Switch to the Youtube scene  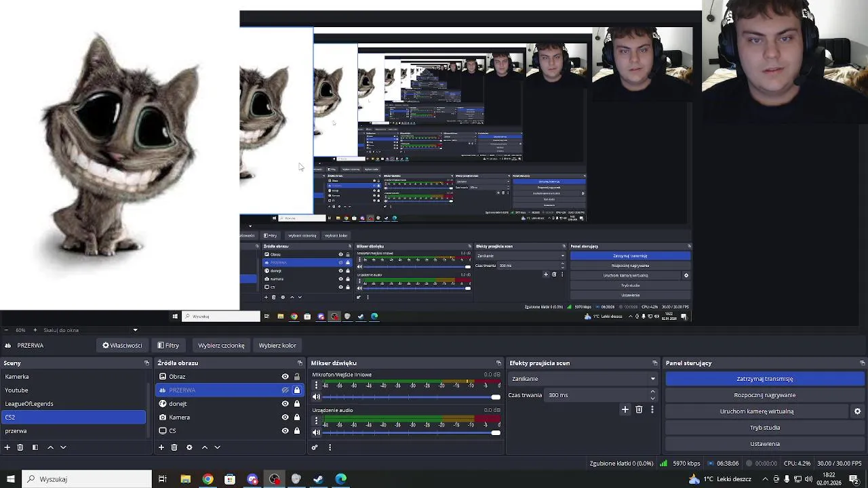(x=73, y=390)
